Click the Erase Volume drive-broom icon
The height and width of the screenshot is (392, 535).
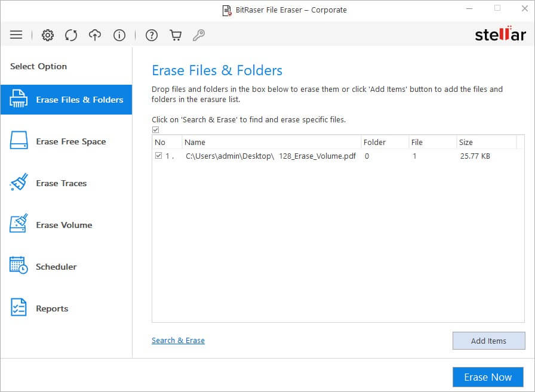coord(19,224)
